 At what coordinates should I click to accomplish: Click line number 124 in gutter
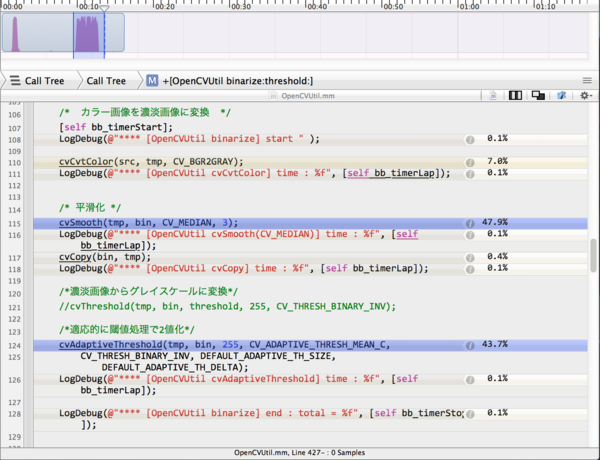tap(15, 346)
